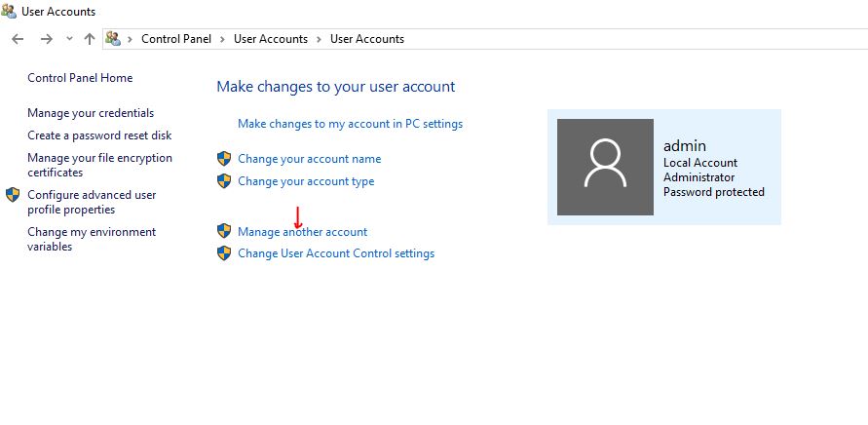Image resolution: width=868 pixels, height=425 pixels.
Task: Click shield icon beside Change User Account Control settings
Action: point(224,253)
